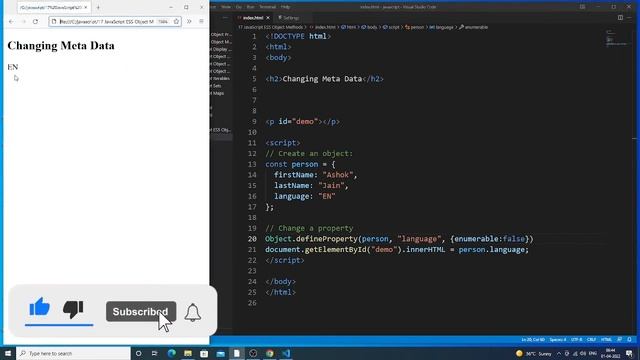
Task: Click the Changing Meta Data heading in browser
Action: pos(61,46)
